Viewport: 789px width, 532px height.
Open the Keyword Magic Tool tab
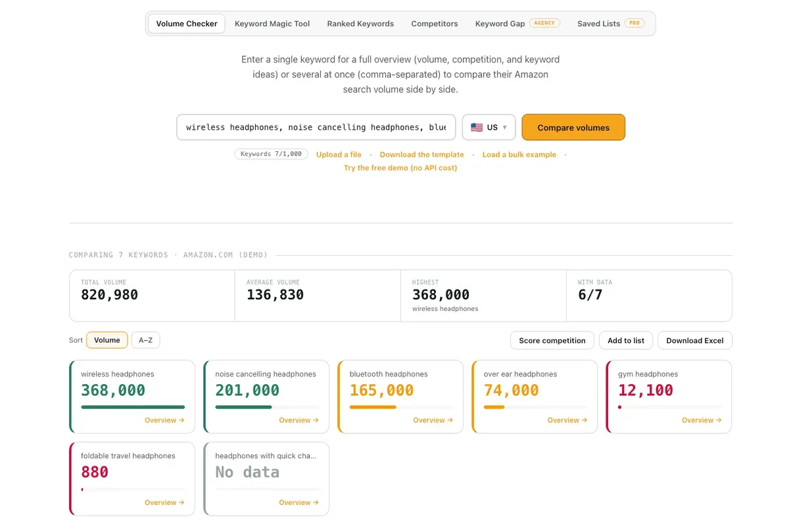point(272,24)
